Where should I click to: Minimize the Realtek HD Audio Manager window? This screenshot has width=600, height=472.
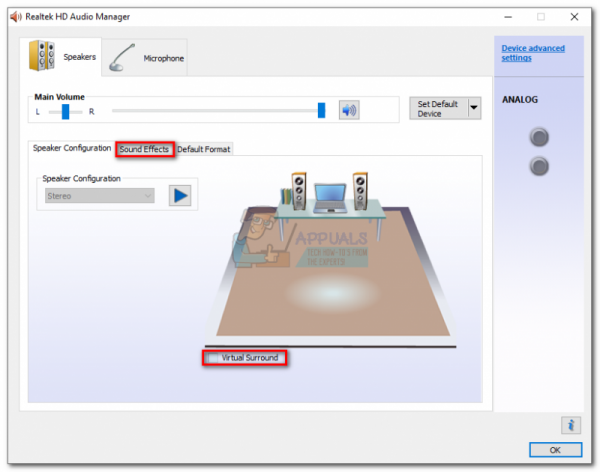tap(508, 17)
